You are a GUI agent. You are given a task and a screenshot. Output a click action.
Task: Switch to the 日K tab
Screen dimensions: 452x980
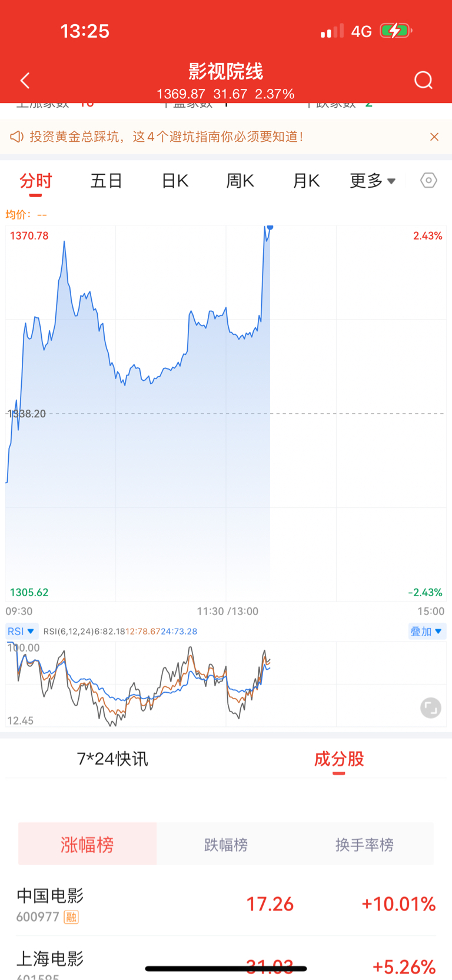(175, 181)
